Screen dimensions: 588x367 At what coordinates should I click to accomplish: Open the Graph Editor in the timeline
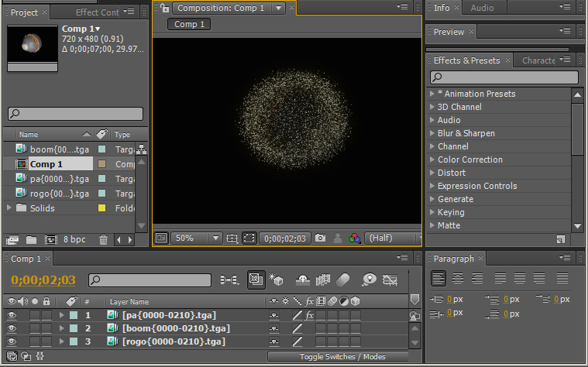click(390, 280)
